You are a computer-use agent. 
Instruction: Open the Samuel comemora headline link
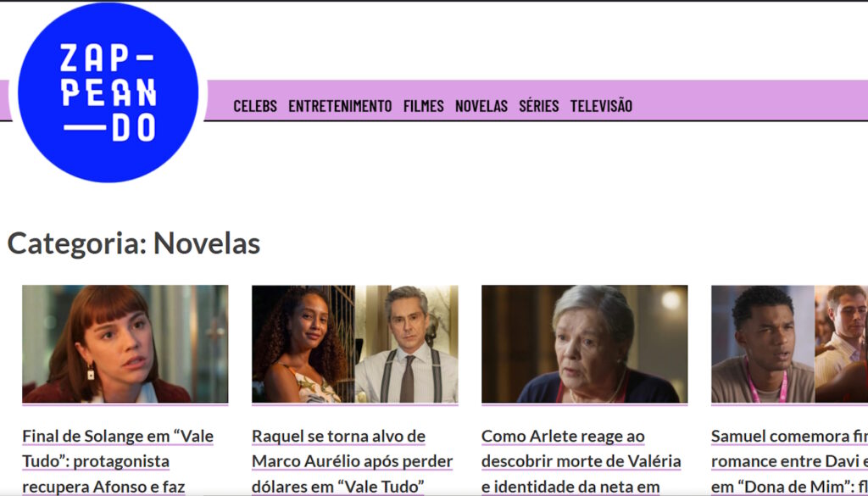click(x=789, y=462)
